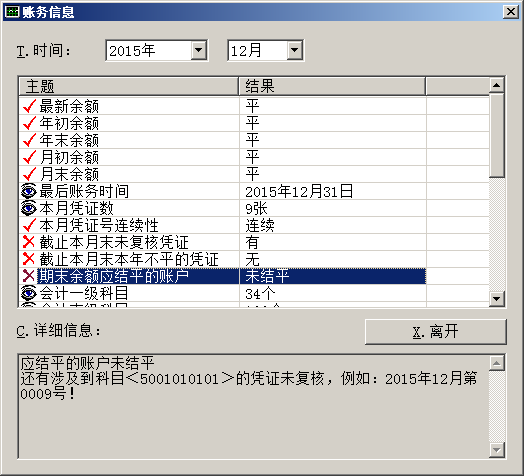Click the checkmark beside 本月凭证号连续性
This screenshot has width=524, height=476.
(x=29, y=225)
